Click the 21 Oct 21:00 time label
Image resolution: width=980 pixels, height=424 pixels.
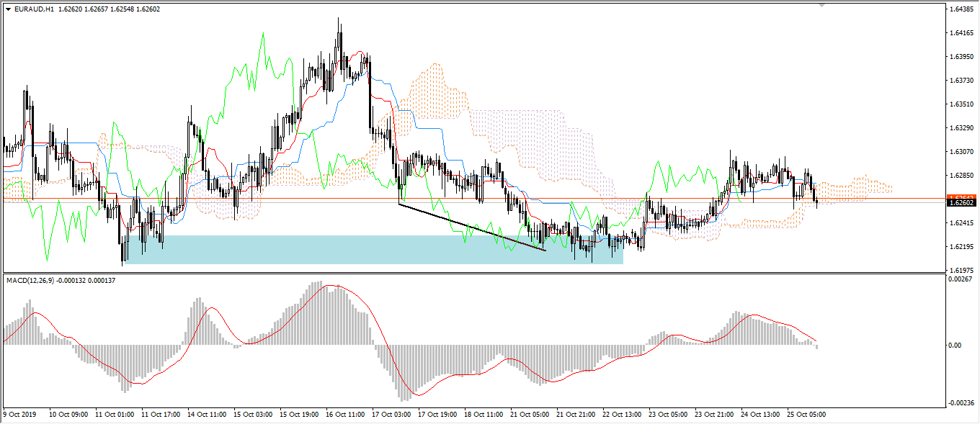(x=576, y=415)
